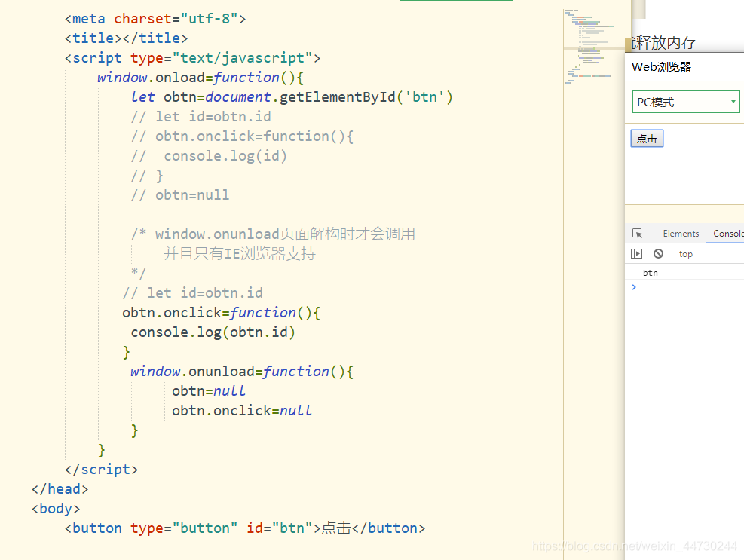Click the inspect element picker icon
Screen dimensions: 744x560
[637, 234]
